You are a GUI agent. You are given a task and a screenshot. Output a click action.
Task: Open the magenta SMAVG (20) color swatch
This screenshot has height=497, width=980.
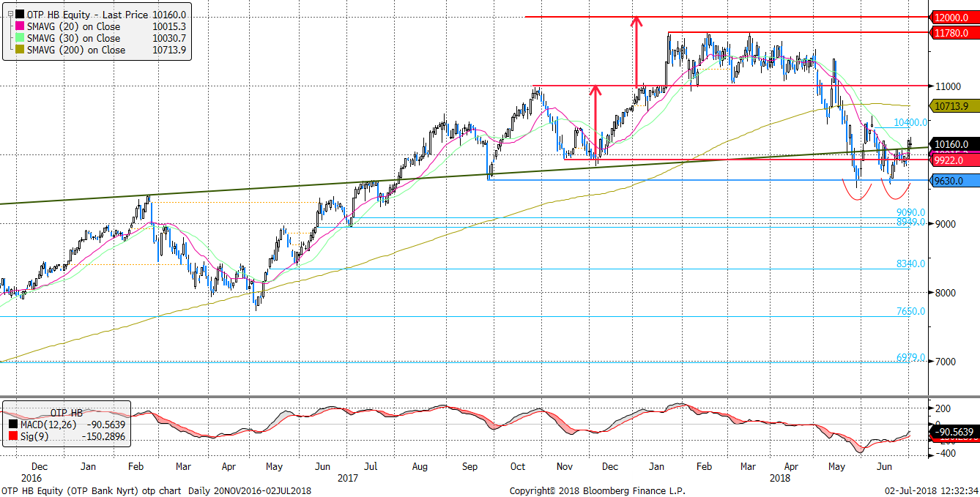coord(18,26)
